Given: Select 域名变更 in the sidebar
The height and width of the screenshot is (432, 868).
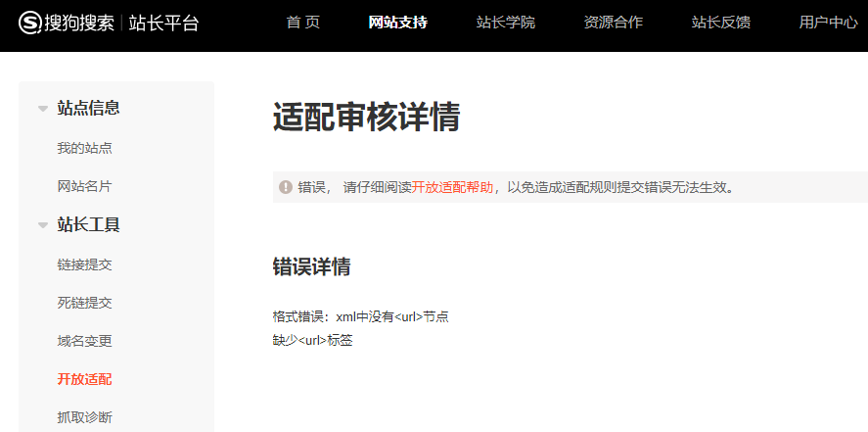Looking at the screenshot, I should [84, 341].
